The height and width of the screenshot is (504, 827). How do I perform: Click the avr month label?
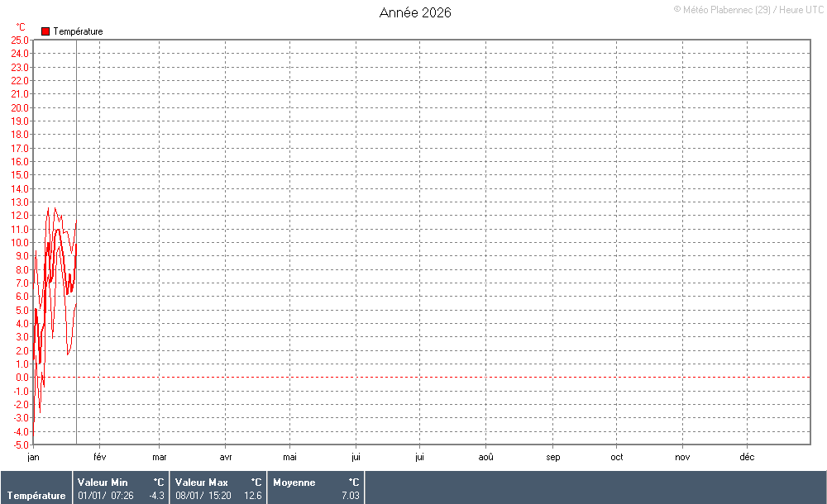[x=226, y=456]
